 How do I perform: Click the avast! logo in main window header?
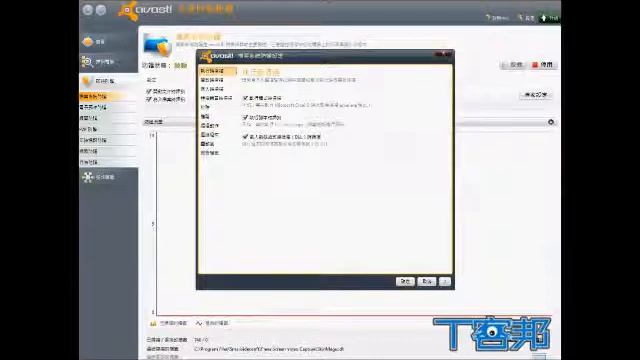coord(145,10)
